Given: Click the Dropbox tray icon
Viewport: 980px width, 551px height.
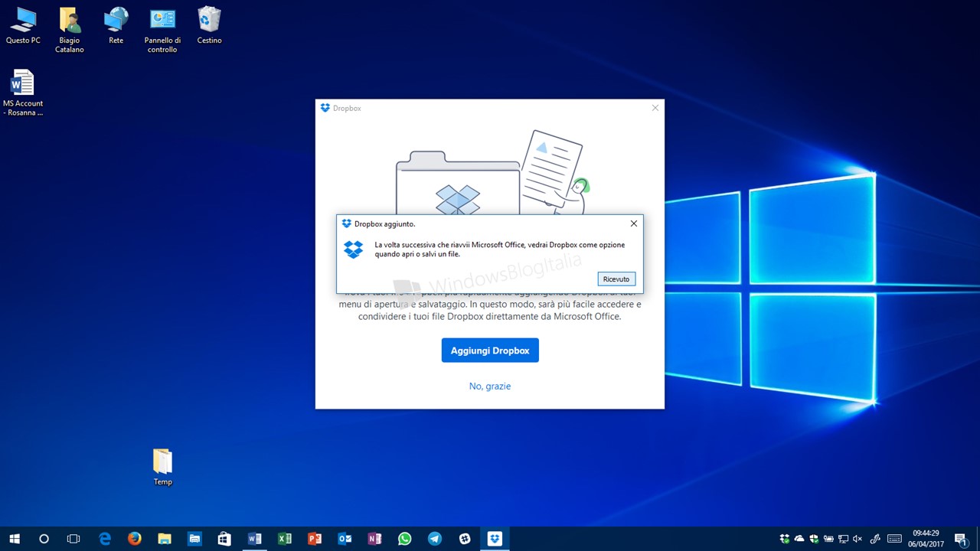Looking at the screenshot, I should pyautogui.click(x=784, y=539).
